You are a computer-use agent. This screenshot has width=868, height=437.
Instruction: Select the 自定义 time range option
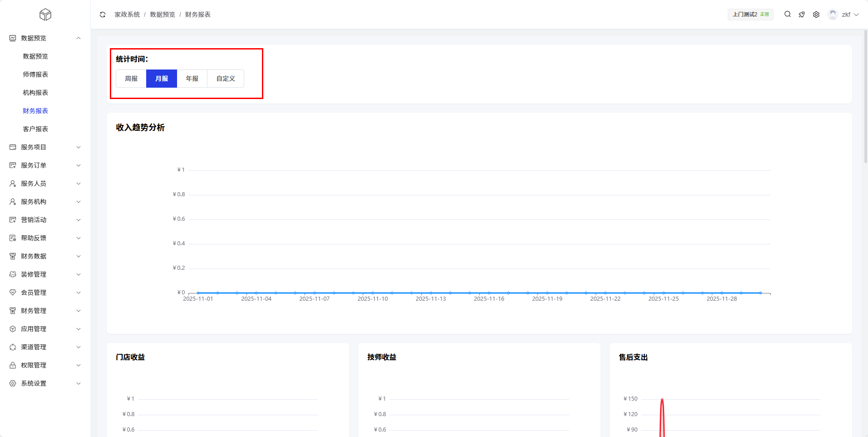tap(226, 79)
